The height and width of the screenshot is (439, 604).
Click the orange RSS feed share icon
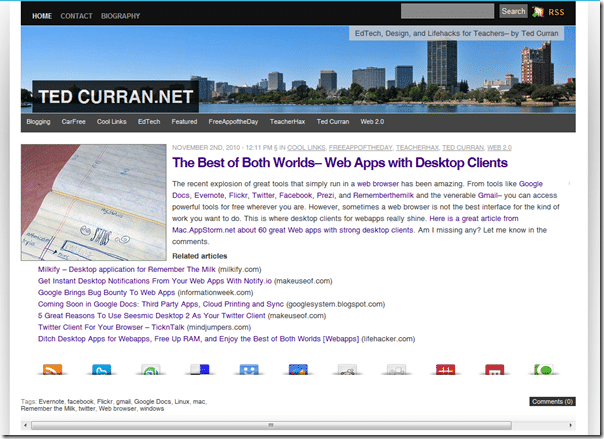[x=52, y=370]
